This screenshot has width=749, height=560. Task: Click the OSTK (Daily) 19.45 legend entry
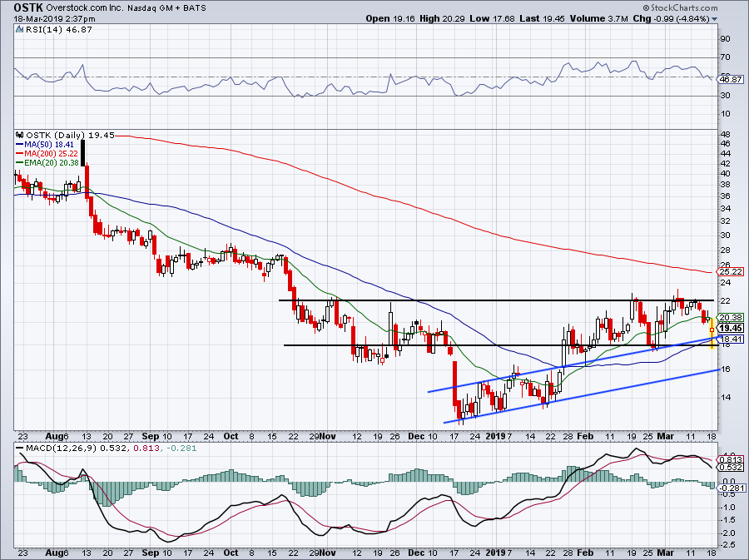tap(70, 136)
